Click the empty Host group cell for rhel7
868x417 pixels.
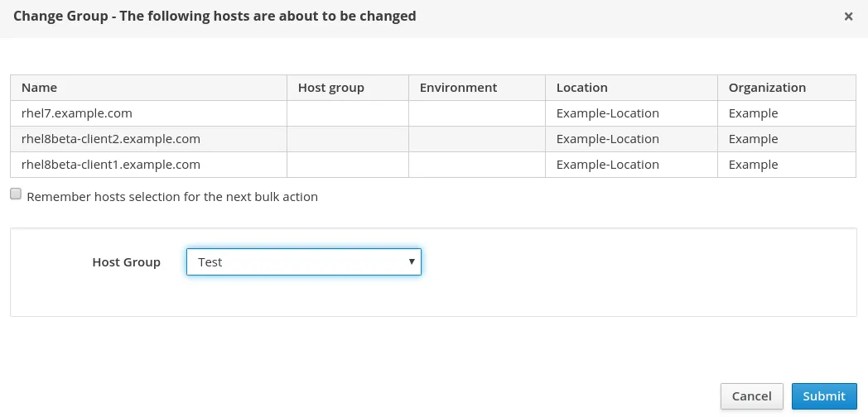[x=348, y=113]
